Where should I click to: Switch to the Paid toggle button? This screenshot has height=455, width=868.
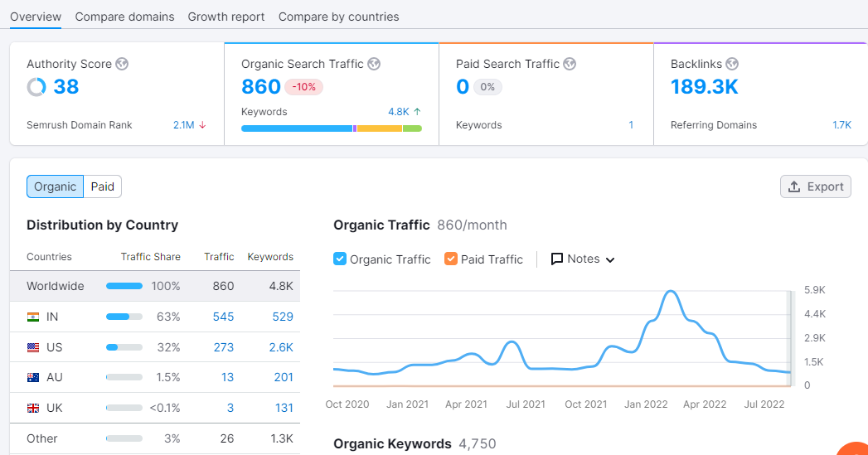103,186
